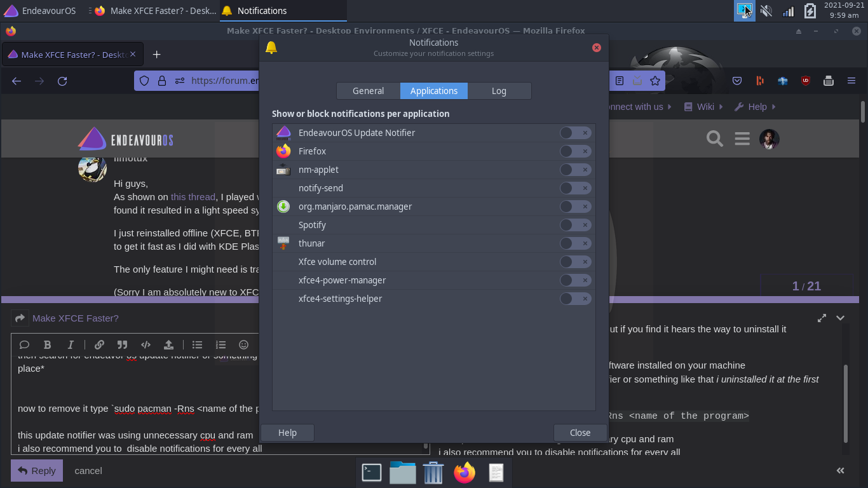Toggle notifications for Firefox

click(x=575, y=151)
